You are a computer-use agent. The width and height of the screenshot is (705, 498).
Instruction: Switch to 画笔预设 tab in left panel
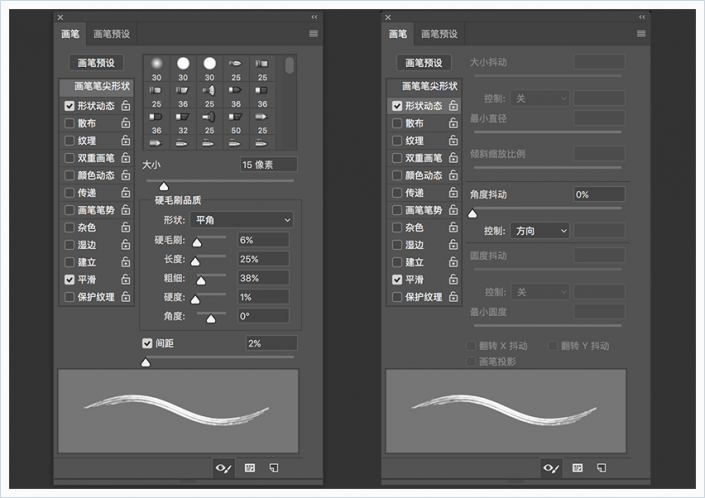(112, 34)
